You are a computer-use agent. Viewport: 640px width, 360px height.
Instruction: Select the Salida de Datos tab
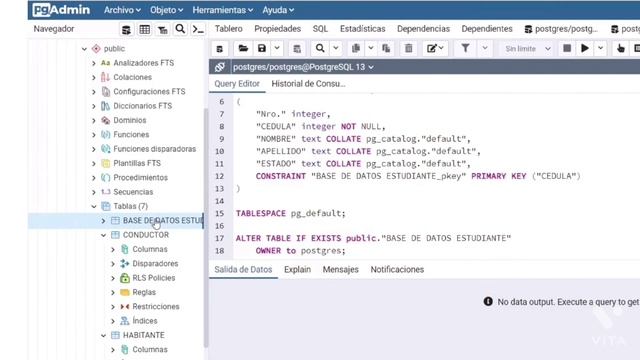click(243, 269)
